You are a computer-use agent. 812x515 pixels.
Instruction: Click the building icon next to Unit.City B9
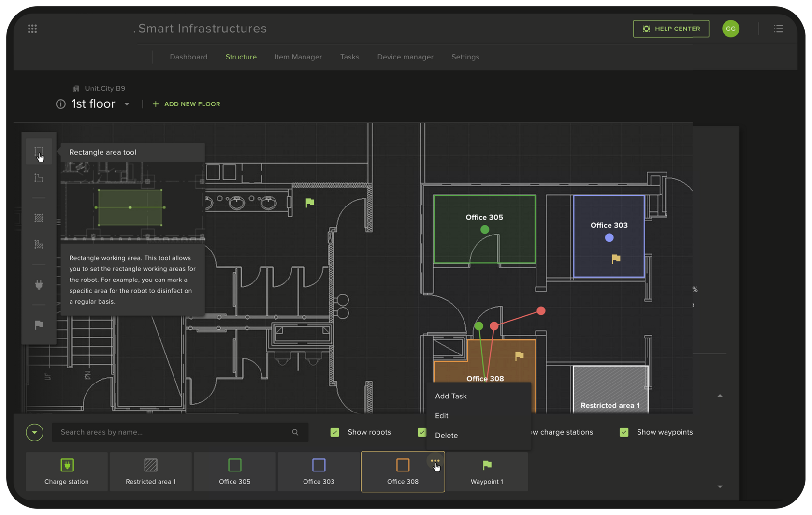tap(76, 88)
